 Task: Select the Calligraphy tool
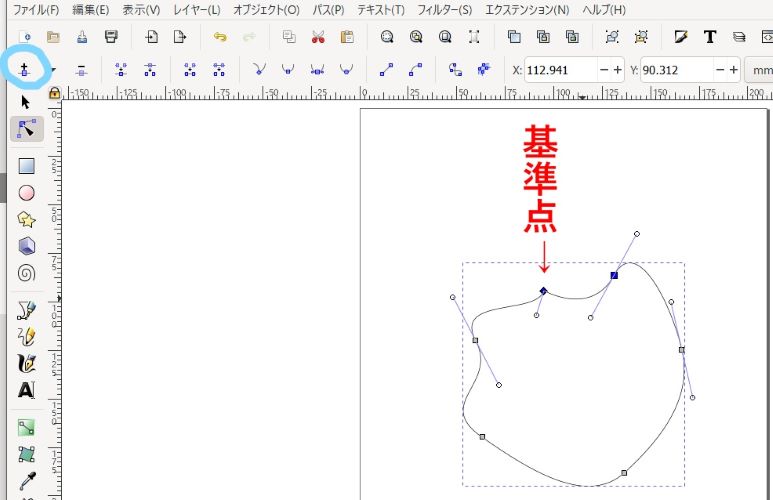coord(27,363)
